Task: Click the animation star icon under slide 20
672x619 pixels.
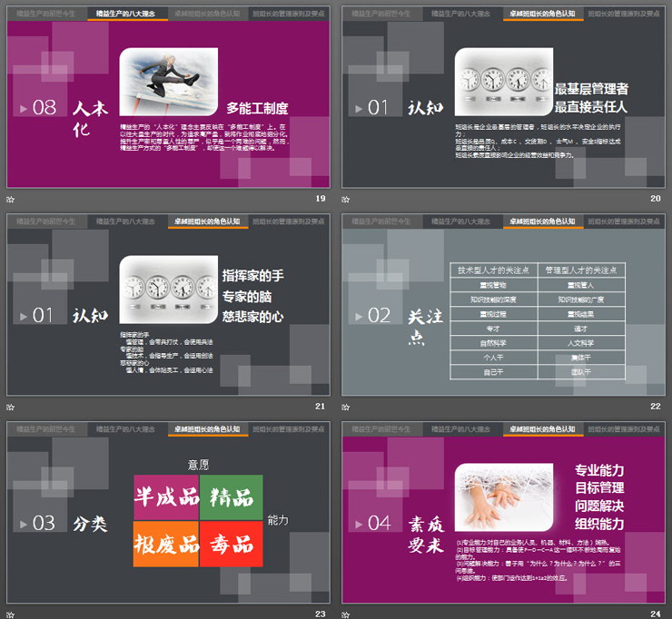Action: point(346,199)
